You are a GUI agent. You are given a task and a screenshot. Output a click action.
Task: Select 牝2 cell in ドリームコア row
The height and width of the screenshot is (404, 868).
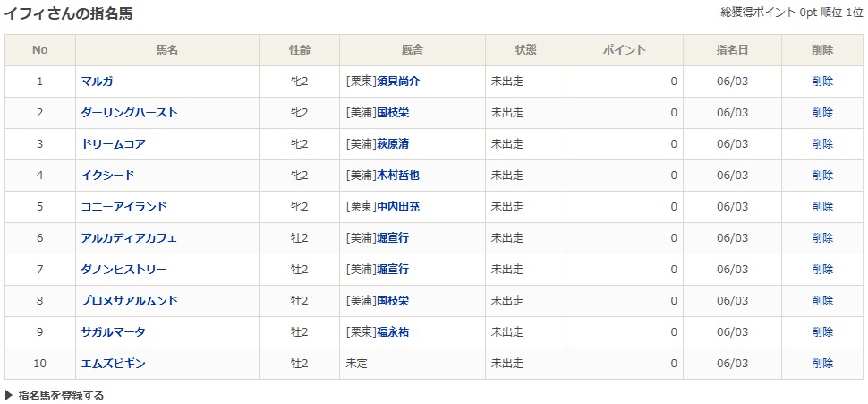(300, 144)
